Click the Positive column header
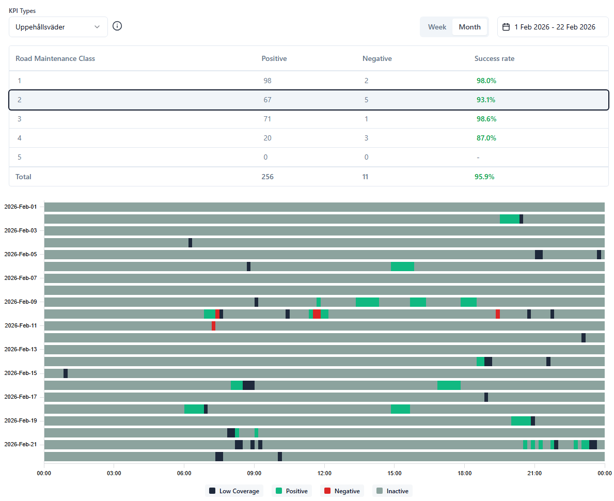This screenshot has height=501, width=614. tap(274, 59)
